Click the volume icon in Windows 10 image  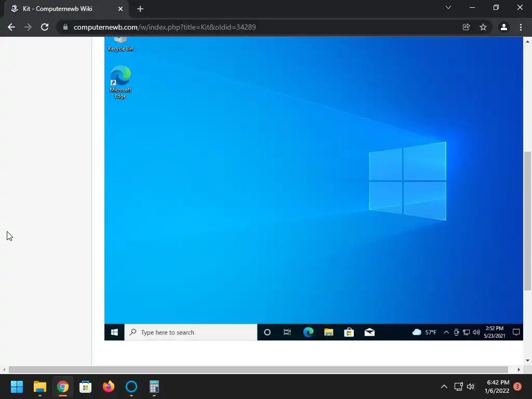tap(476, 332)
